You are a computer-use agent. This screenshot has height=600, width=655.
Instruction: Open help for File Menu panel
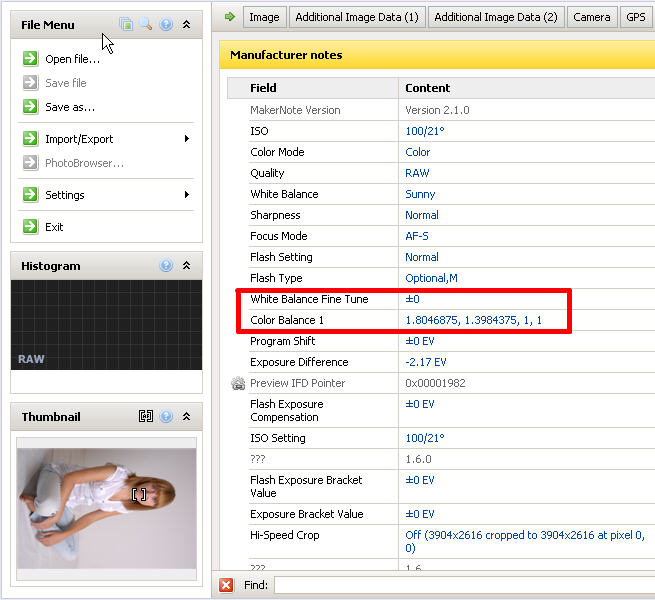click(166, 24)
